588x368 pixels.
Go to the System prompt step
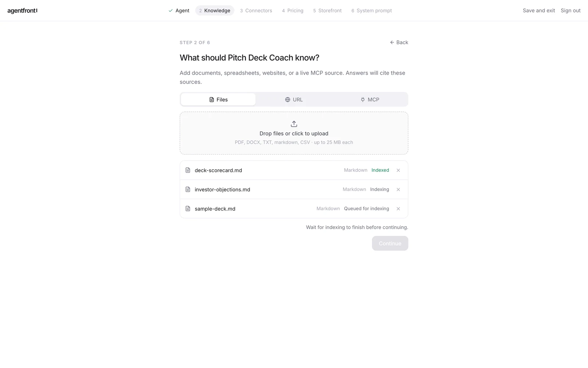point(372,11)
